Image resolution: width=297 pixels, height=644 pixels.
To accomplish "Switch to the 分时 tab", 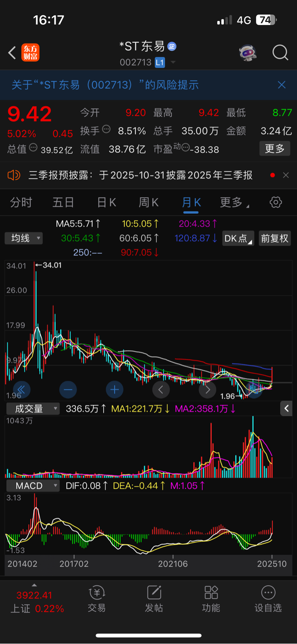I will point(21,202).
